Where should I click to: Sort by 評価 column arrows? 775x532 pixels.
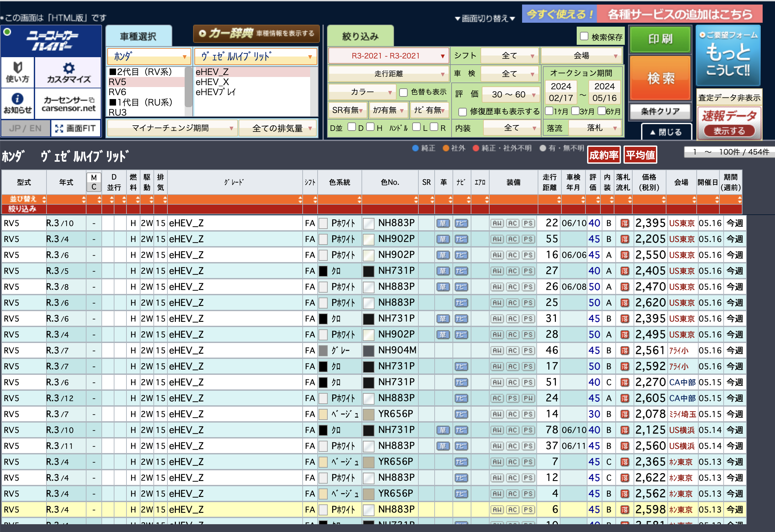[598, 200]
